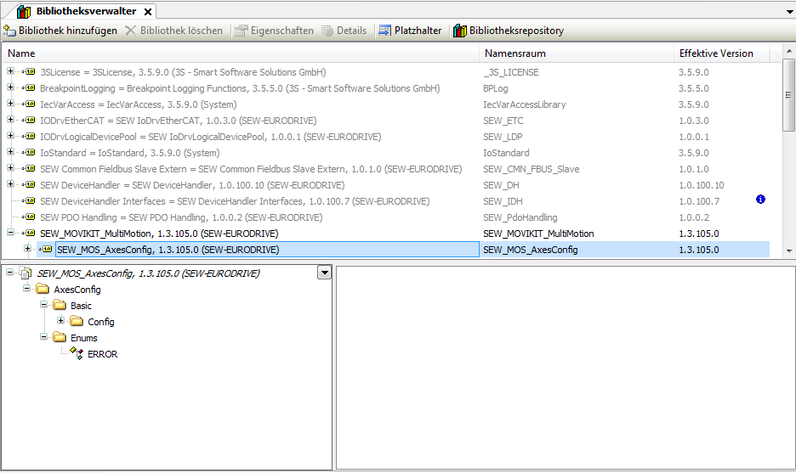Expand the Config folder in tree
The height and width of the screenshot is (473, 796).
coord(61,321)
